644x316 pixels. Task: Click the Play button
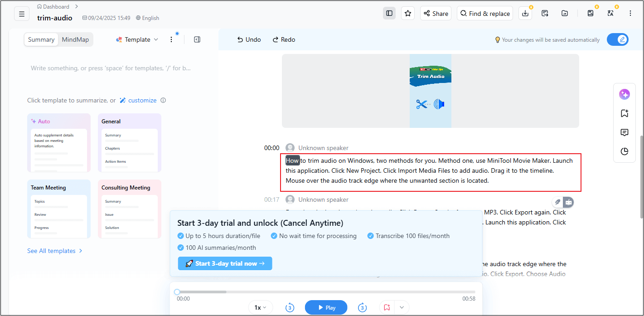pos(326,307)
